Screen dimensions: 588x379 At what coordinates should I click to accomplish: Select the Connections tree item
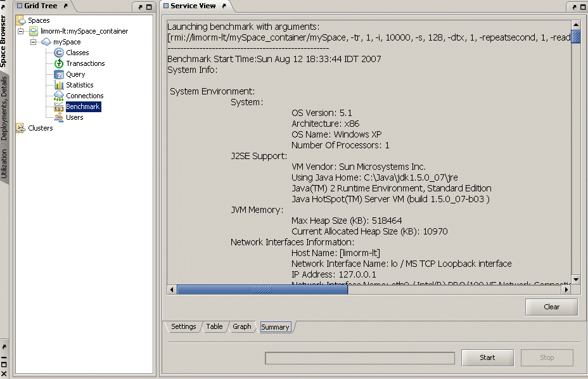point(84,96)
